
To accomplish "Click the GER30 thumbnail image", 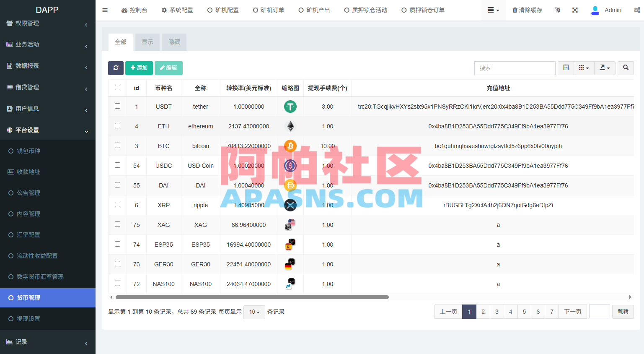I will (x=290, y=264).
